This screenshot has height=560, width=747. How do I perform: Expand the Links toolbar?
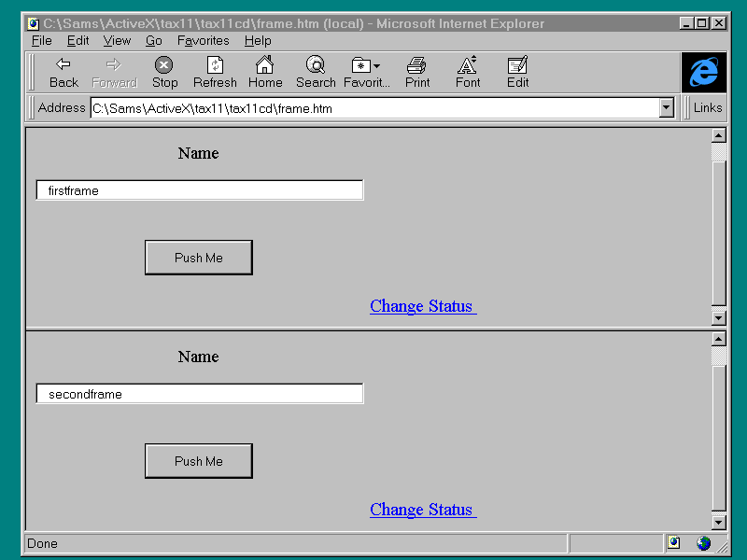[x=707, y=108]
